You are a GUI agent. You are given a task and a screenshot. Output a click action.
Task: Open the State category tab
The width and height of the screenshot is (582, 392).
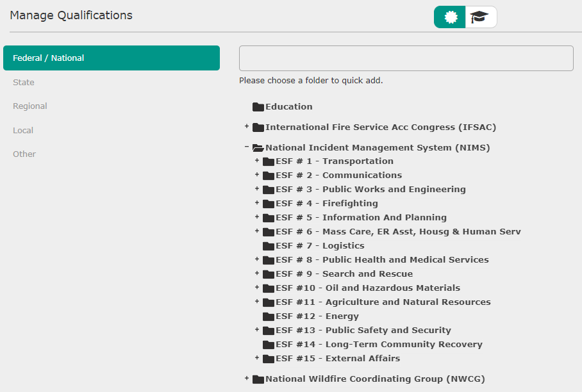coord(24,83)
